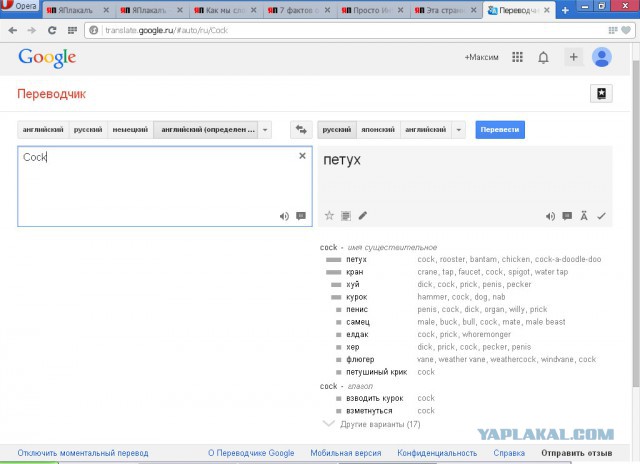
Task: Select target language японский
Action: (378, 130)
